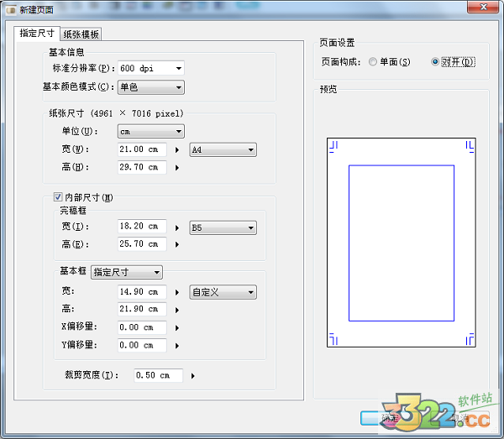
Task: Click the 确定 confirm button
Action: pos(390,418)
